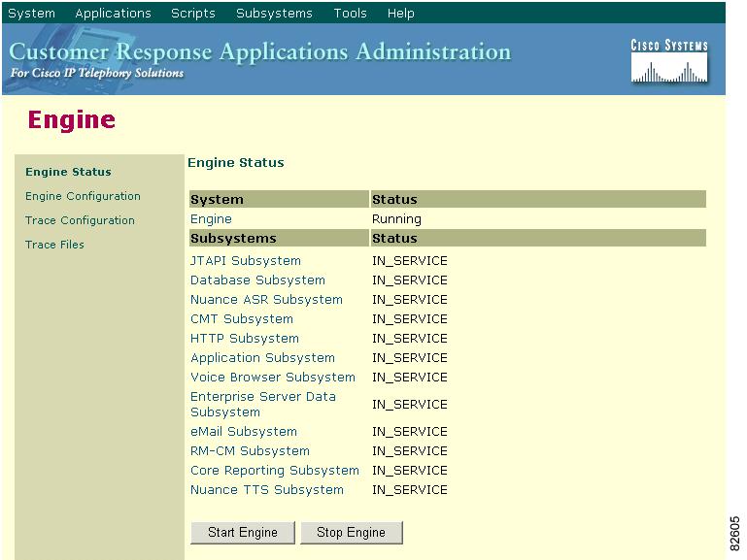Click IN_SERVICE status for Voice Browser Subsystem
The height and width of the screenshot is (560, 747).
[409, 378]
